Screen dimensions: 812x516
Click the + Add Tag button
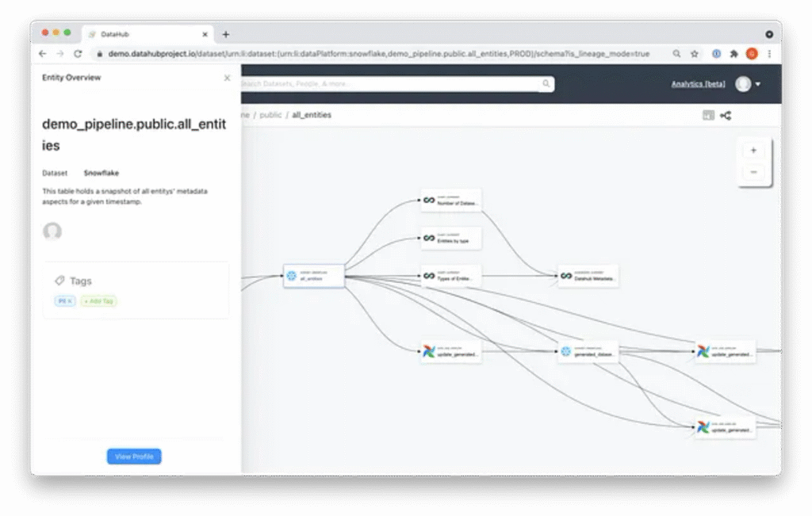coord(98,301)
